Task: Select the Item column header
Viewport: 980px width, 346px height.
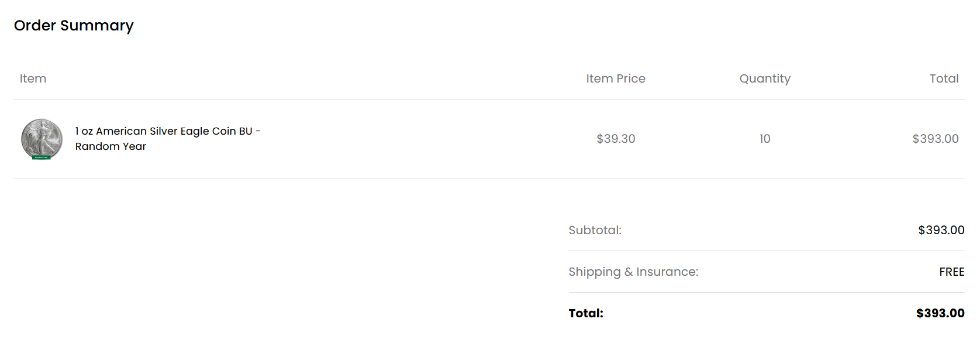Action: [x=33, y=78]
